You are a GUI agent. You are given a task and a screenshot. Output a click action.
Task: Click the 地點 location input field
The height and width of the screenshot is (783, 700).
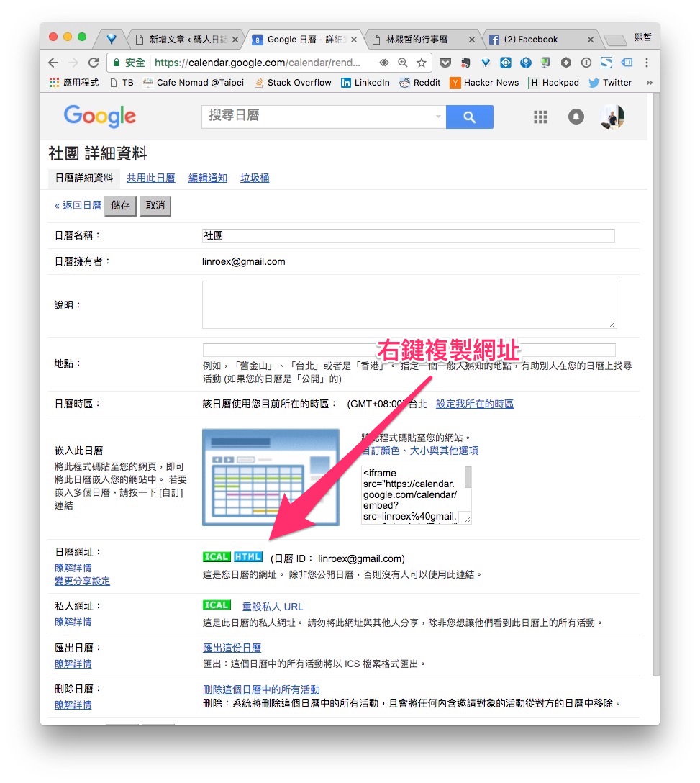[x=409, y=350]
